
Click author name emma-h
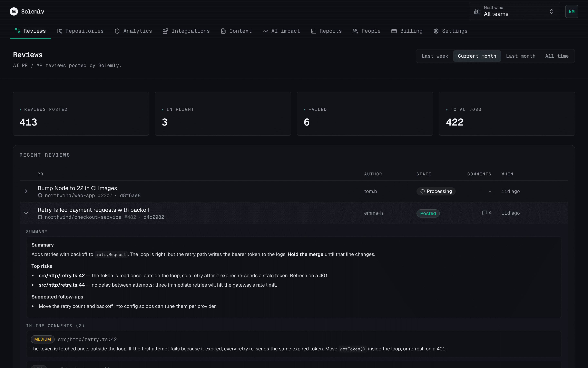coord(373,213)
